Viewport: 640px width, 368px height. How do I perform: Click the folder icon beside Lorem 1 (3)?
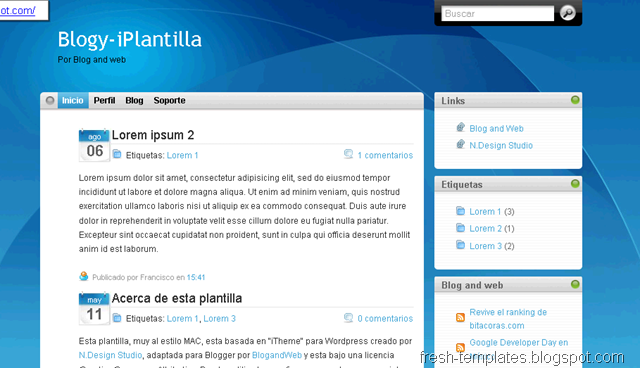(x=460, y=211)
